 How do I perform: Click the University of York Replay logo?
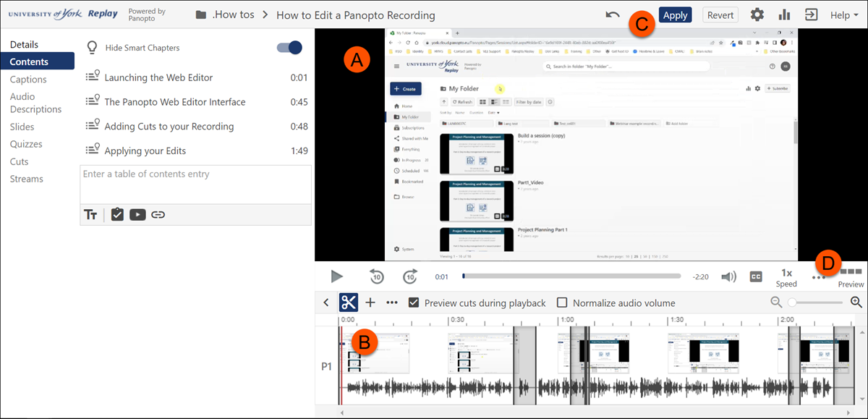[63, 13]
